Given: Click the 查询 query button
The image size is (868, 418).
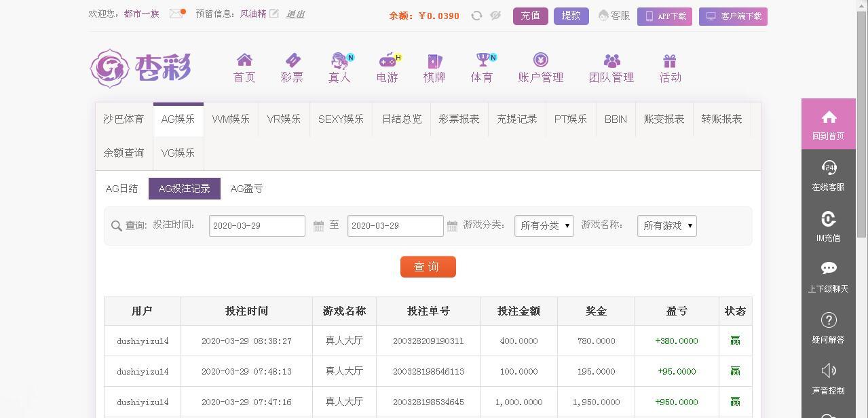Looking at the screenshot, I should (x=428, y=267).
